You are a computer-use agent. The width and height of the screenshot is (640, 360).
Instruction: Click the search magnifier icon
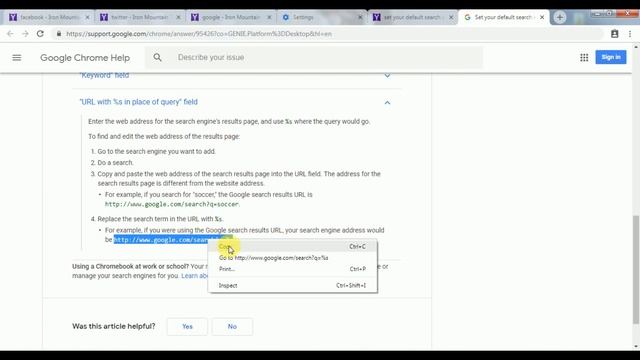point(158,58)
